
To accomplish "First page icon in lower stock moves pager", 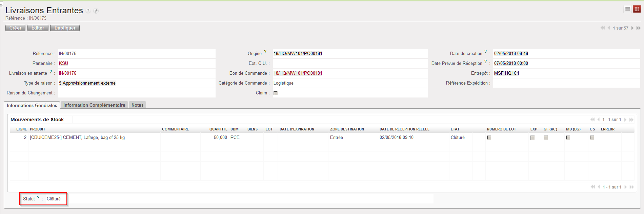I will tap(593, 187).
